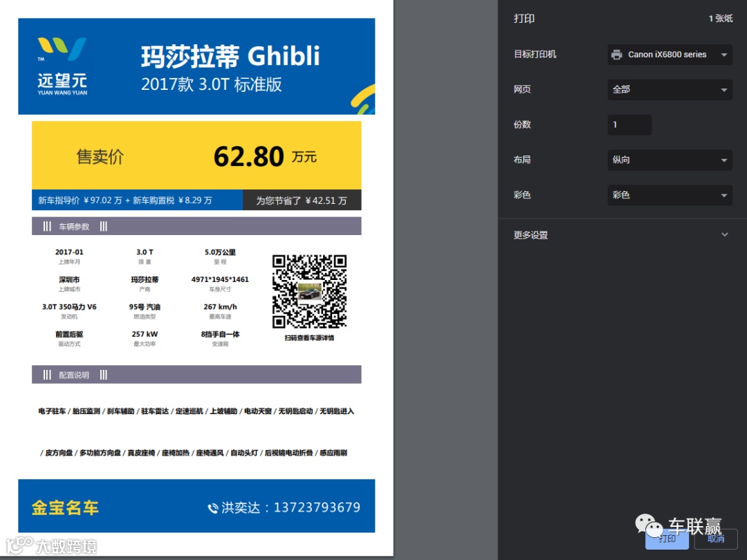Image resolution: width=747 pixels, height=560 pixels.
Task: Click the 取消 button
Action: pos(716,539)
